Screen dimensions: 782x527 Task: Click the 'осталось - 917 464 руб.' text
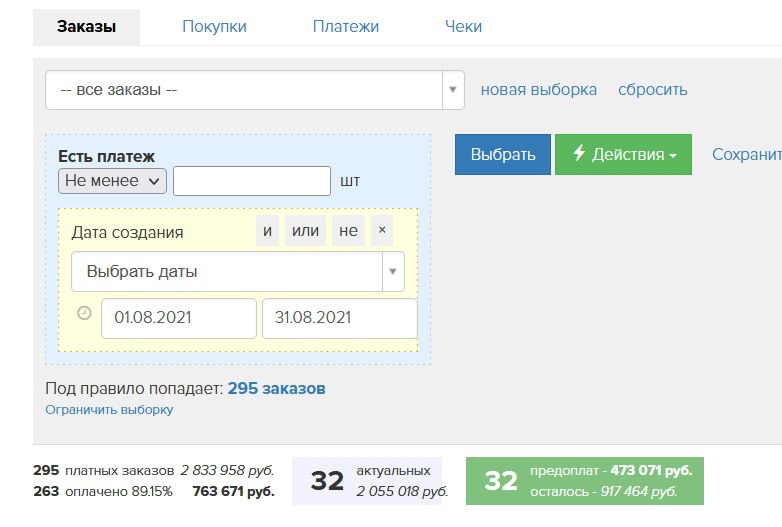click(x=603, y=492)
